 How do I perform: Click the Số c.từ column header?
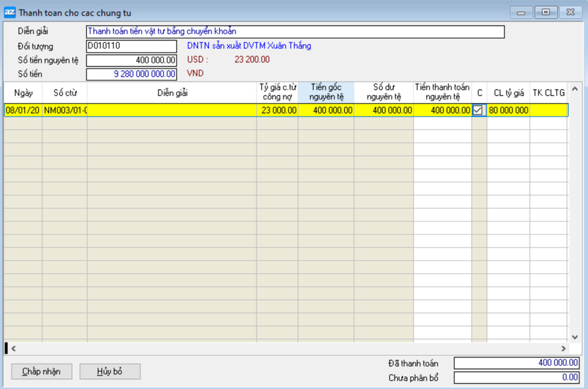tap(64, 93)
